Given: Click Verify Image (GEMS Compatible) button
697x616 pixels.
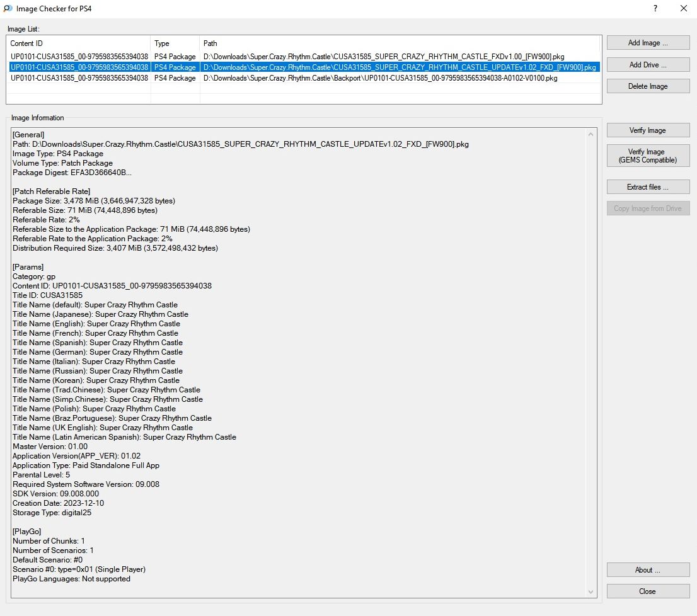Looking at the screenshot, I should pyautogui.click(x=648, y=156).
